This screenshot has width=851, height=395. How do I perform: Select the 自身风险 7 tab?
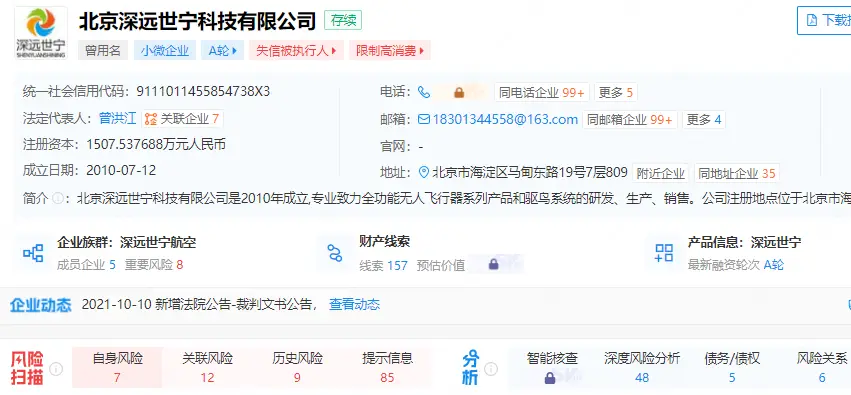click(x=117, y=367)
